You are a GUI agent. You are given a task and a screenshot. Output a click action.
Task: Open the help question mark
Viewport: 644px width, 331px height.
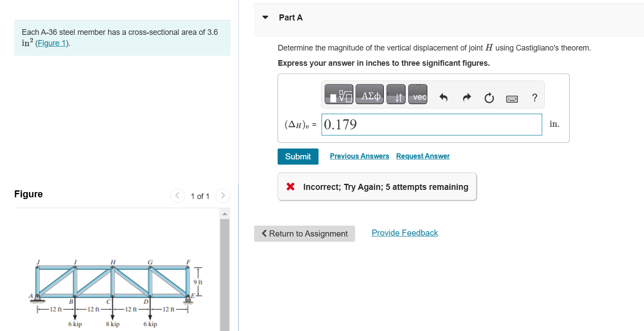(x=535, y=98)
